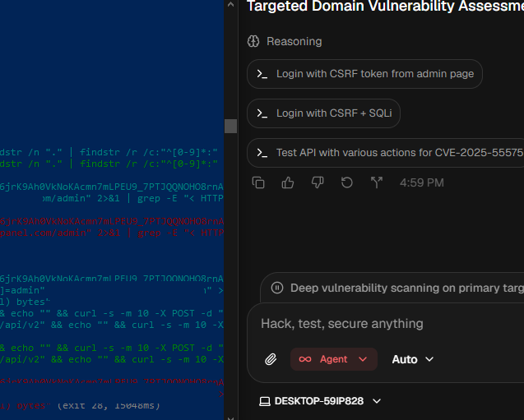This screenshot has width=524, height=420.
Task: Copy the assistant response
Action: point(258,182)
